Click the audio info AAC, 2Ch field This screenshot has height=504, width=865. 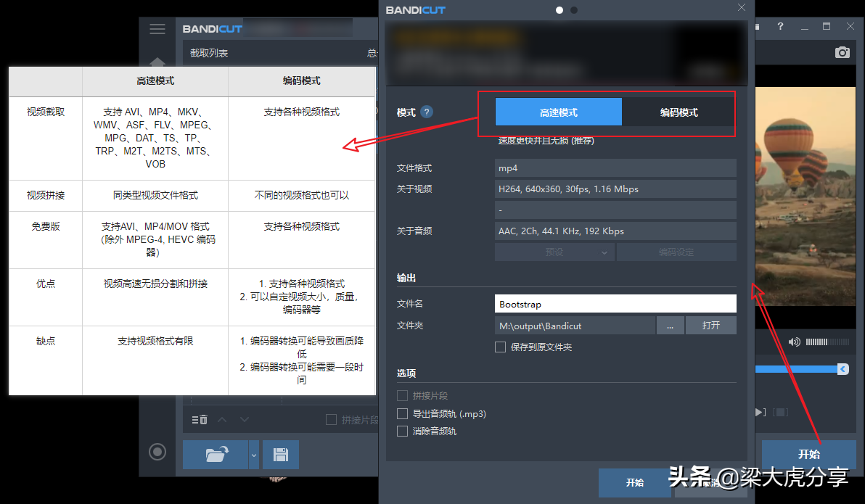click(x=615, y=231)
